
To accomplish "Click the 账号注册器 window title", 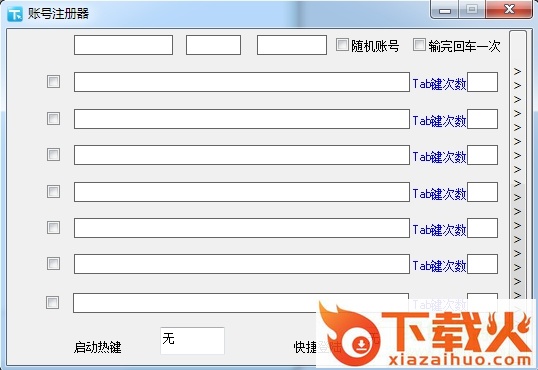I will point(58,14).
